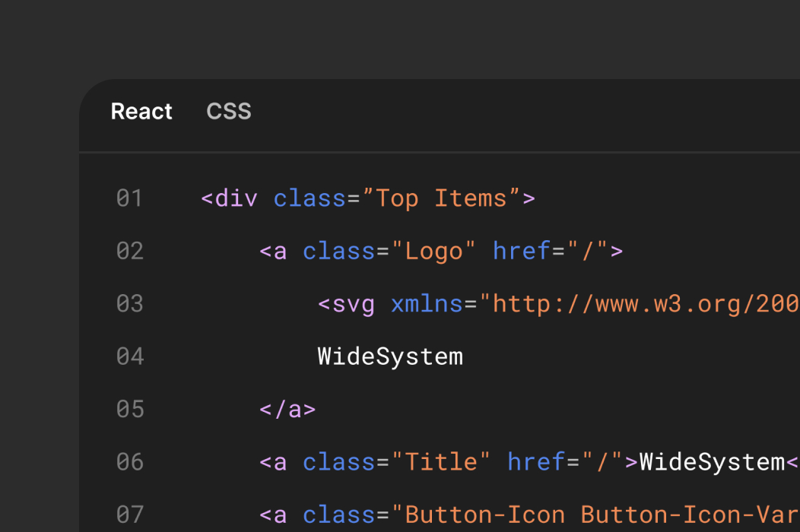The height and width of the screenshot is (532, 800).
Task: Click the svg xmlns URL string
Action: 640,304
